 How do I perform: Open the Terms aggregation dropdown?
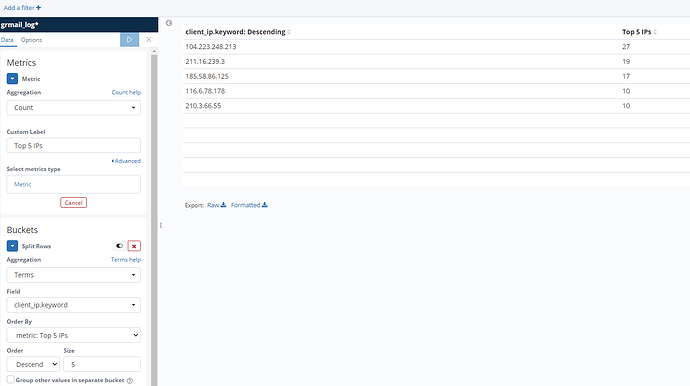pos(73,275)
